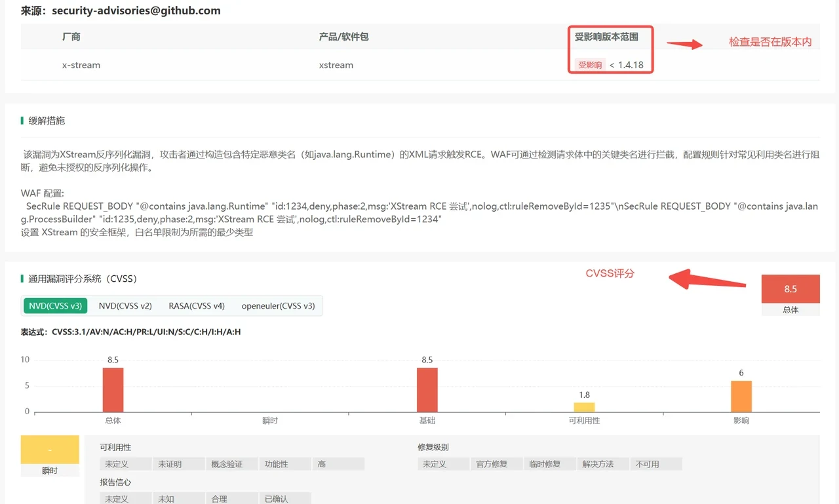
Task: Click the 瞬时 label on the chart axis
Action: 270,420
